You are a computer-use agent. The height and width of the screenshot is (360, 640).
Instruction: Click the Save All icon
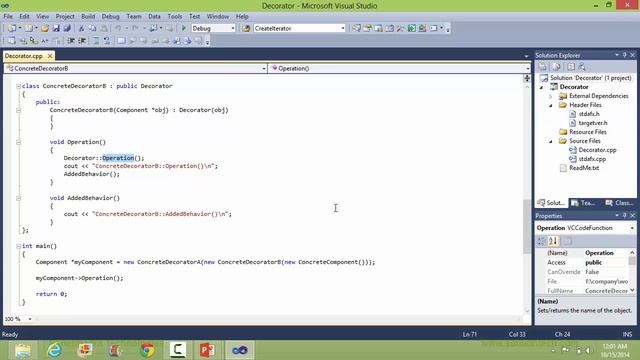[x=67, y=28]
